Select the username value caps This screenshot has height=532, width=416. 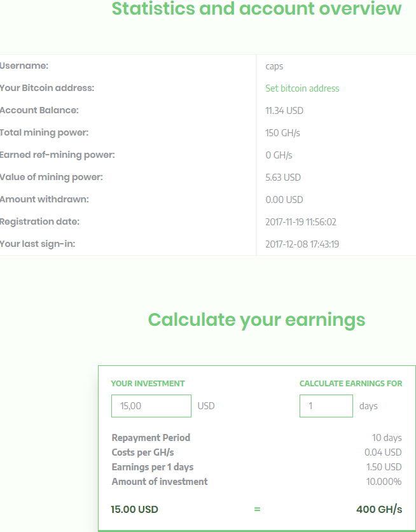pos(274,66)
